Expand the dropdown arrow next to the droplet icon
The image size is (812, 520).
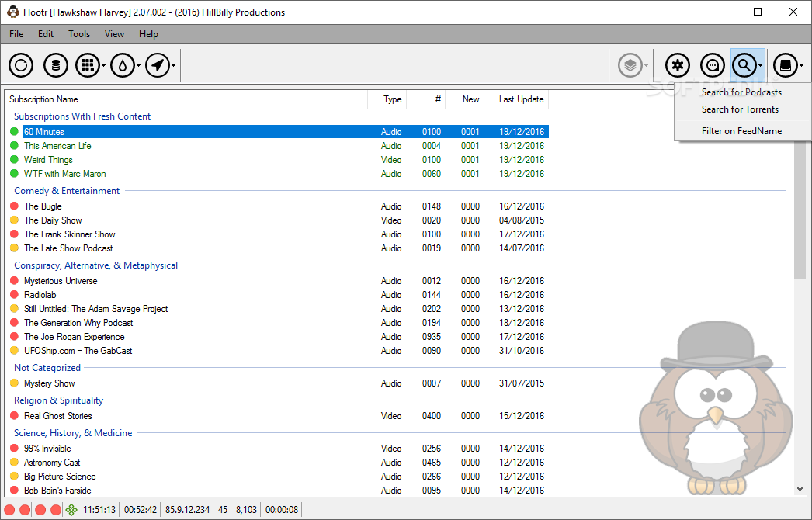[x=138, y=66]
